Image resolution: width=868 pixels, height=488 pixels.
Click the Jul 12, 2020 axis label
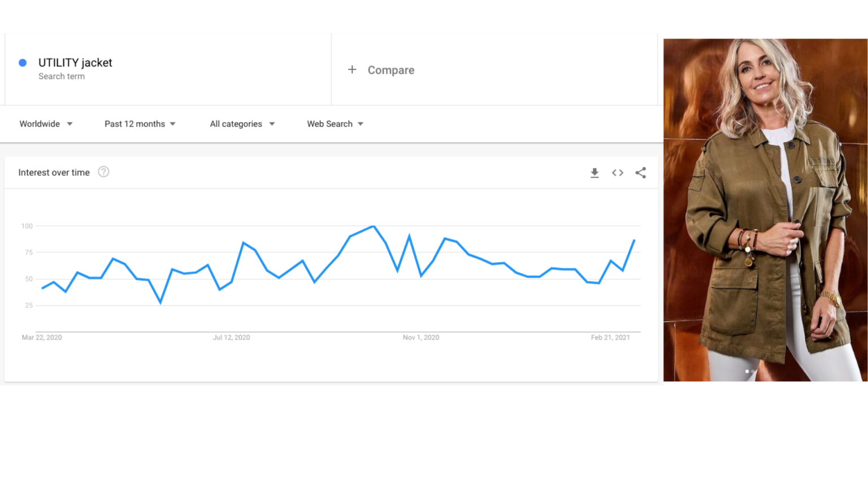[231, 337]
